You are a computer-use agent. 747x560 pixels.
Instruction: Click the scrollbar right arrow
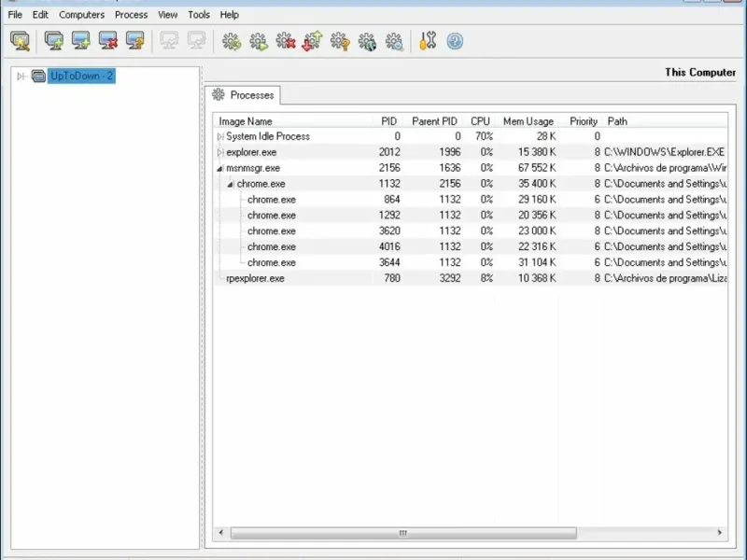[720, 533]
